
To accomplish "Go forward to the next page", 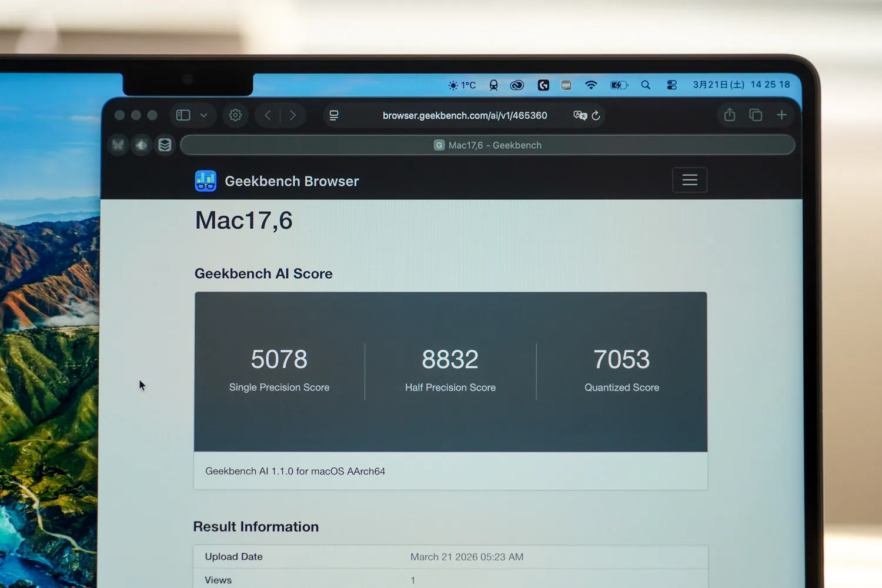I will click(x=293, y=115).
